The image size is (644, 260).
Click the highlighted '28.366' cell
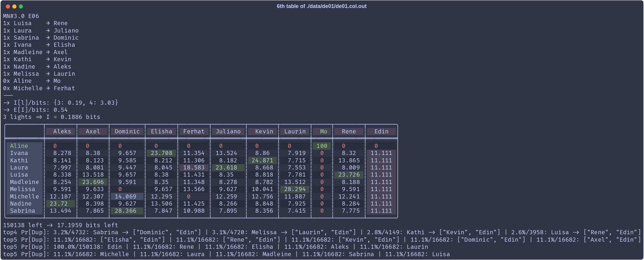coord(127,211)
